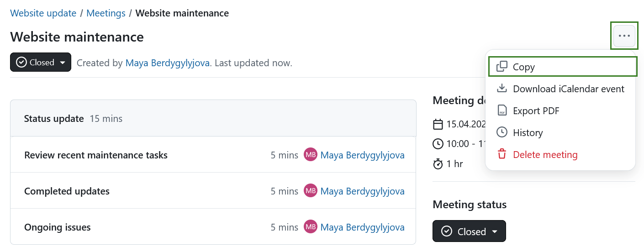Open the Website update breadcrumb link
Image resolution: width=644 pixels, height=247 pixels.
coord(43,13)
